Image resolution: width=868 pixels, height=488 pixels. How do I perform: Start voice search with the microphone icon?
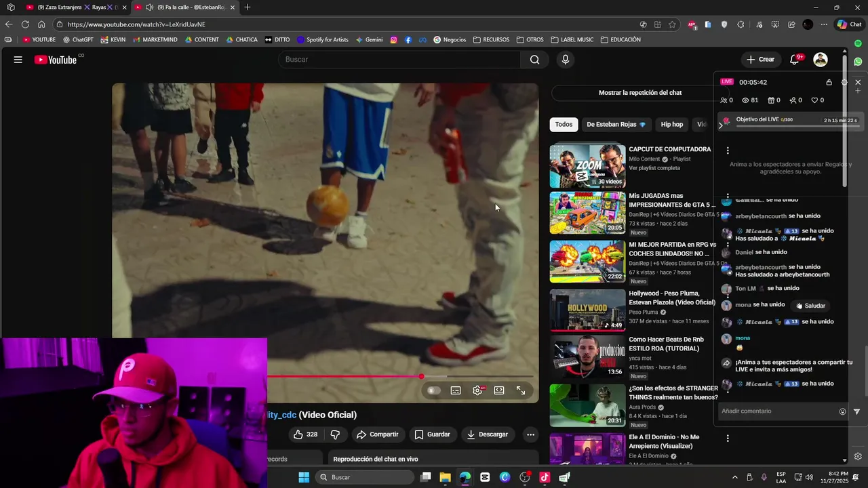pos(566,60)
